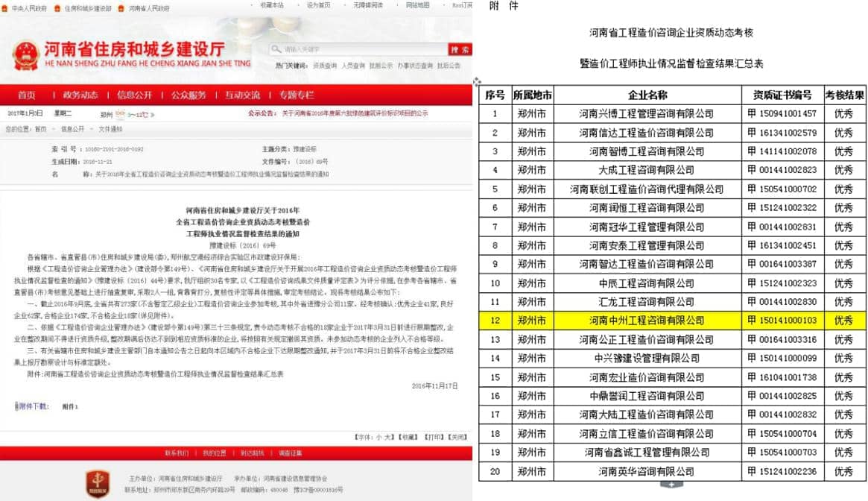The height and width of the screenshot is (501, 868).
Task: Open the 无障碍阅读 link
Action: [x=368, y=5]
